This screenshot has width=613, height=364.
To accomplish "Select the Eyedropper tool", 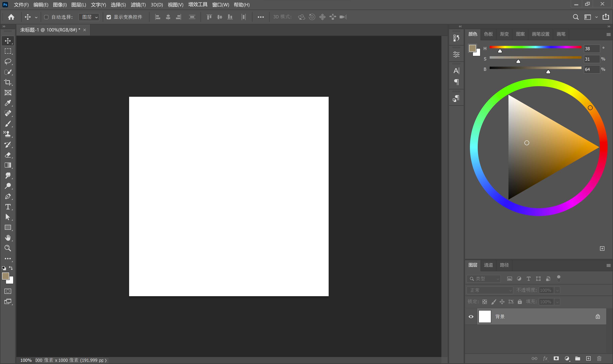I will [x=8, y=103].
